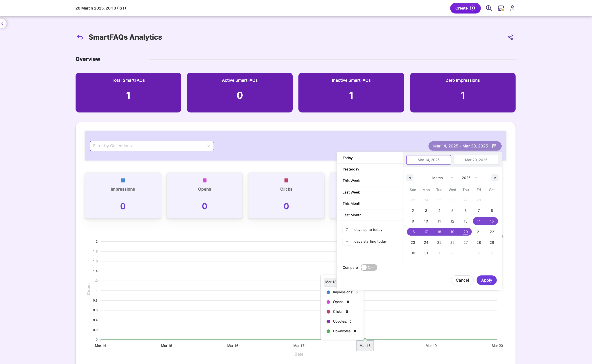Click the days up to today field

pyautogui.click(x=347, y=230)
